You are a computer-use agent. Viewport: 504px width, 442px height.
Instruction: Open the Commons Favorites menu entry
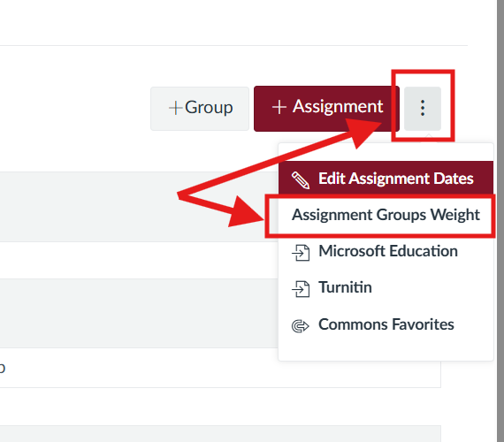point(386,324)
